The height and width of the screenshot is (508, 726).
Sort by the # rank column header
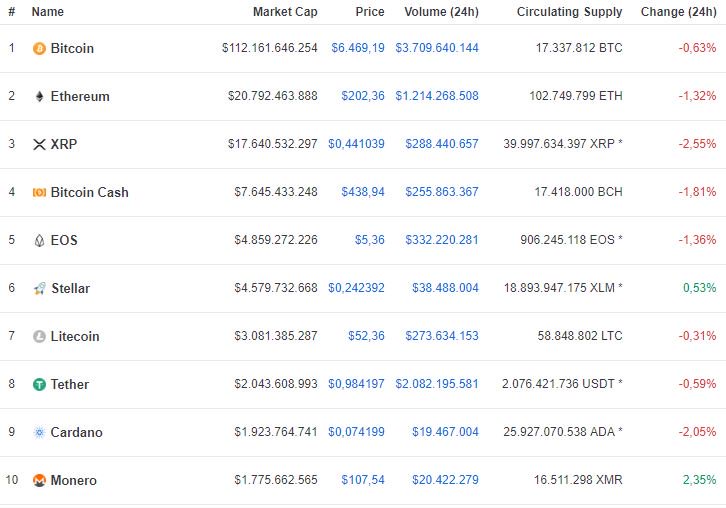(x=12, y=12)
